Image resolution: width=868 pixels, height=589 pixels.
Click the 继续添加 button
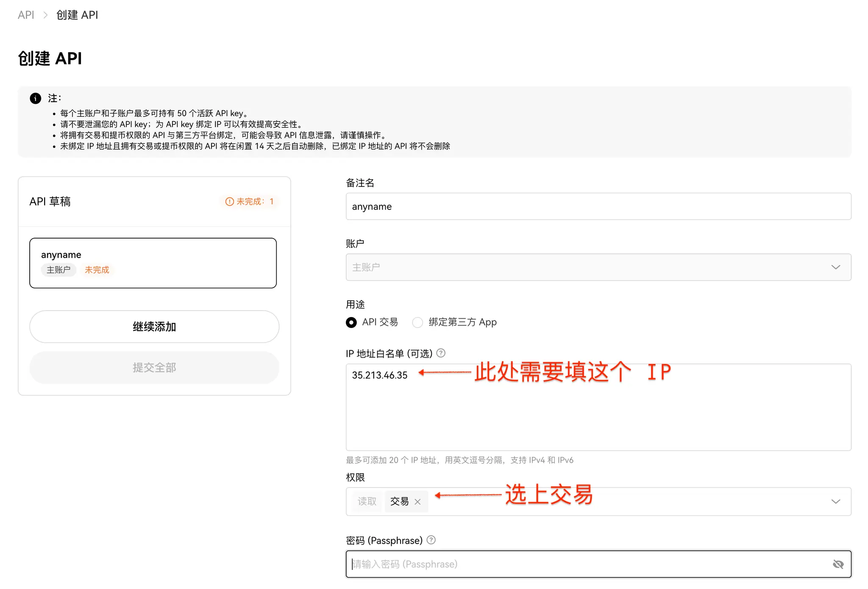pyautogui.click(x=154, y=327)
